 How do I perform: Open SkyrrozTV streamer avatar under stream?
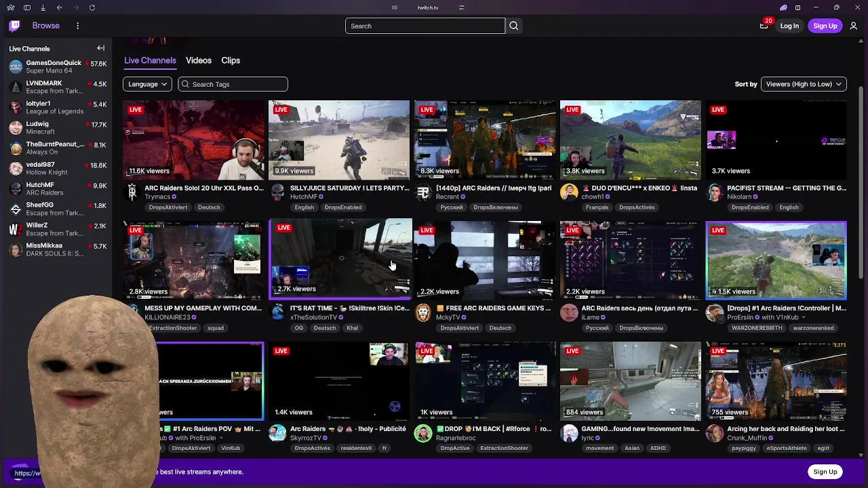277,433
